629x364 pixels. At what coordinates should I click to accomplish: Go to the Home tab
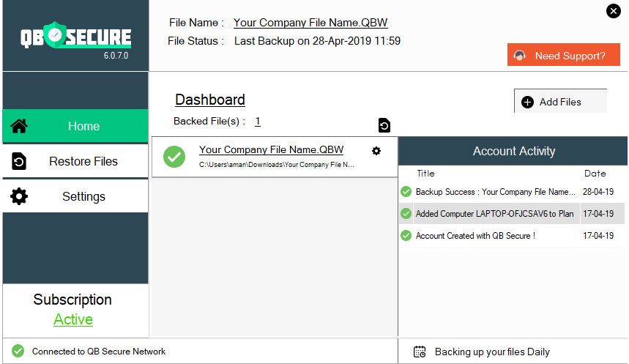pos(75,126)
